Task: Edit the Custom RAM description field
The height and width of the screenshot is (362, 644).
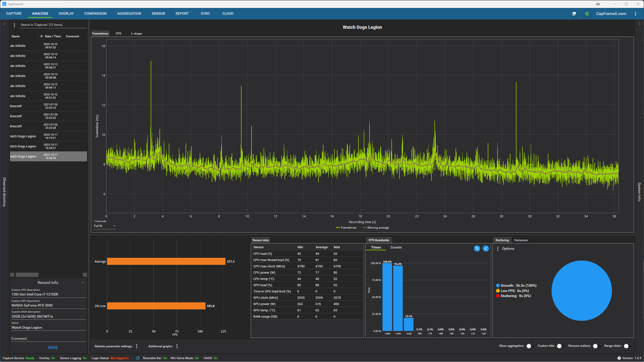Action: pos(48,316)
